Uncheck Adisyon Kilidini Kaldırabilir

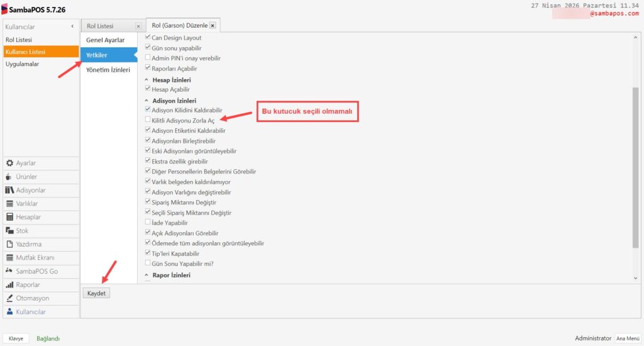pyautogui.click(x=148, y=109)
